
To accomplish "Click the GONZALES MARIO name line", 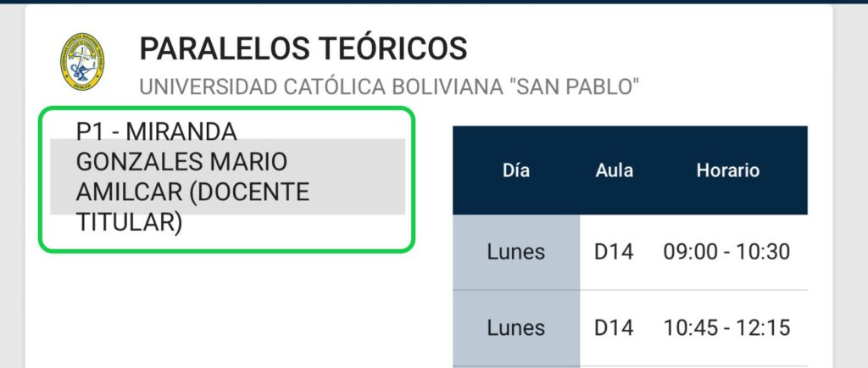I will click(x=181, y=162).
